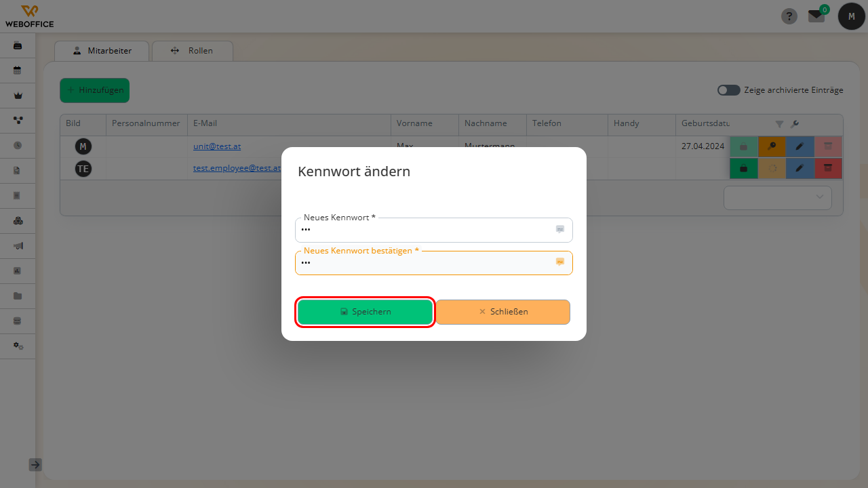Open the megaphone icon in the sidebar
This screenshot has height=488, width=868.
(x=18, y=245)
